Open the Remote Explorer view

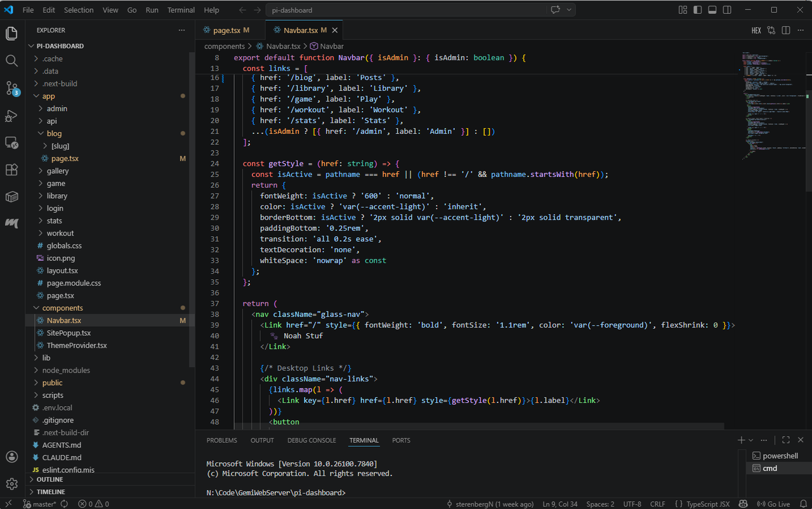coord(11,142)
